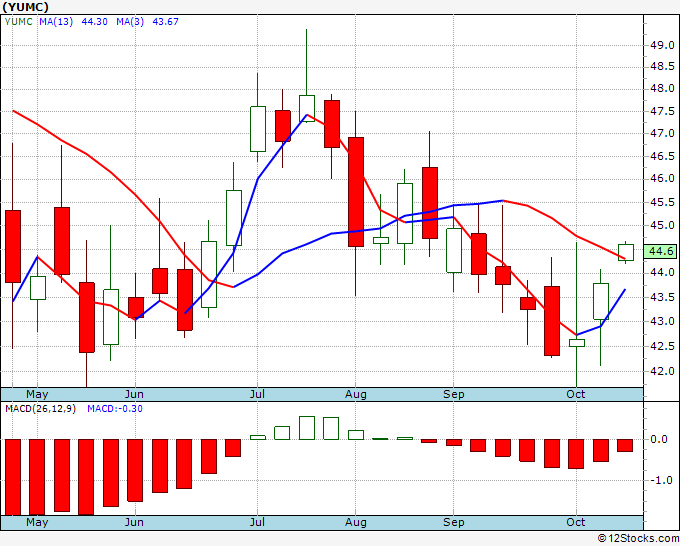Click the highlighted 44.6 current price tag
The height and width of the screenshot is (546, 680).
pyautogui.click(x=661, y=251)
